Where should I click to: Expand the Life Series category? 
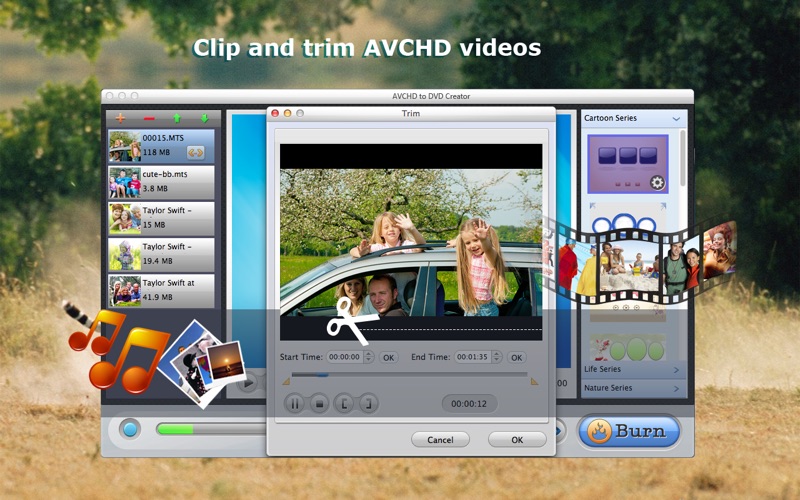coord(632,369)
